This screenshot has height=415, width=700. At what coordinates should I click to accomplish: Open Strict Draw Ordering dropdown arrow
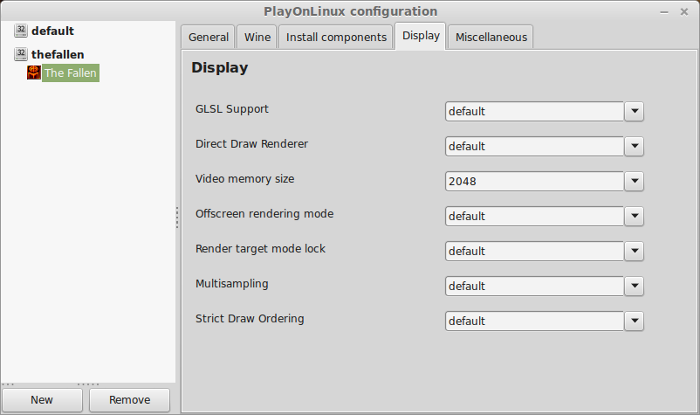pos(634,321)
